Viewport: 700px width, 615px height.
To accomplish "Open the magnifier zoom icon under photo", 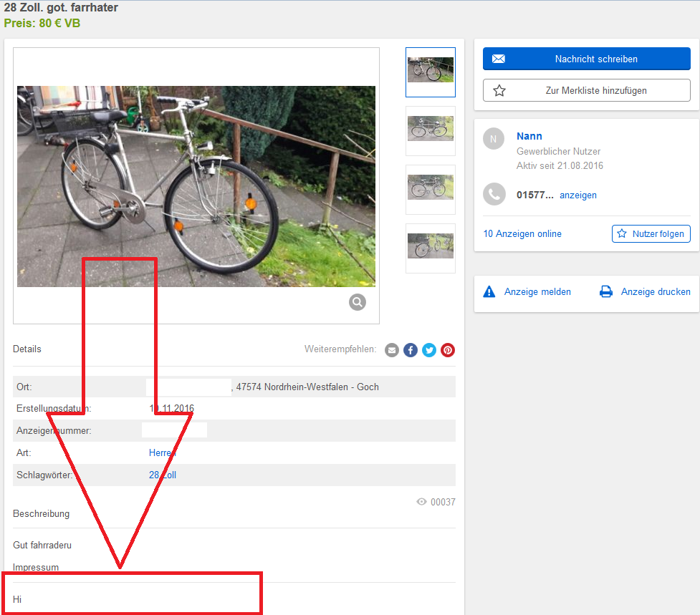I will click(357, 302).
